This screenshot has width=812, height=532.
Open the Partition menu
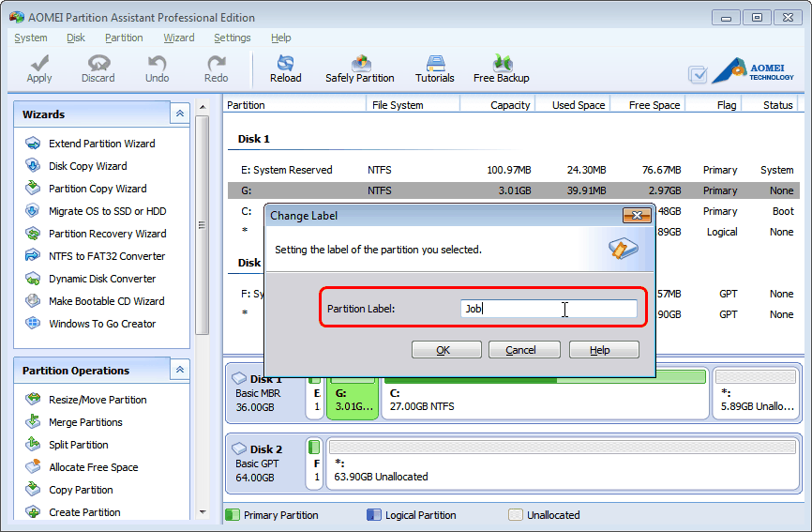pyautogui.click(x=124, y=38)
